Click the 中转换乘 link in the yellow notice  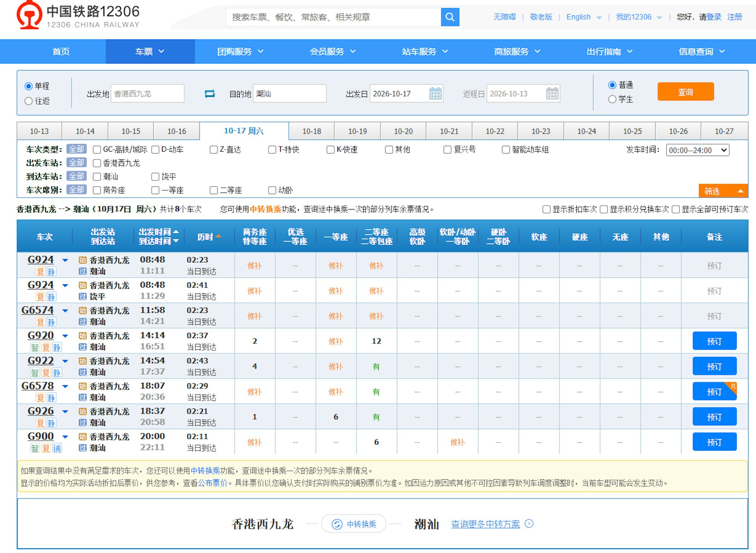[205, 471]
